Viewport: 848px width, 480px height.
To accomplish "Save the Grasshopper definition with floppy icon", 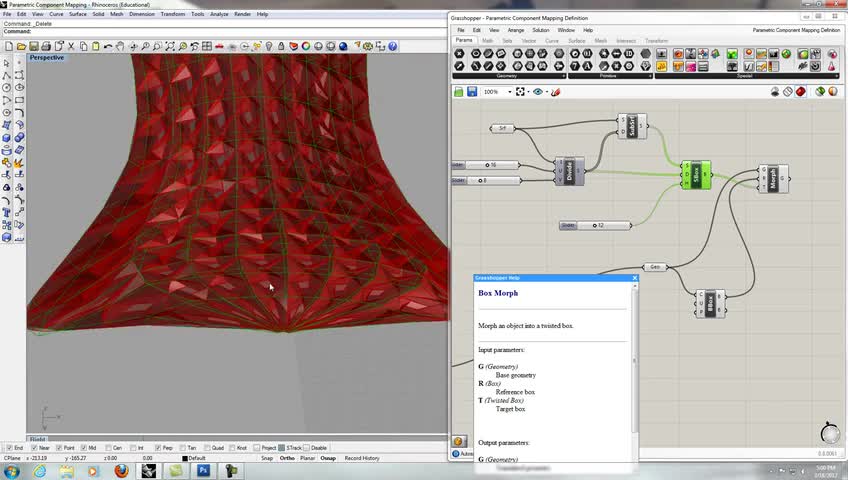I will click(472, 92).
